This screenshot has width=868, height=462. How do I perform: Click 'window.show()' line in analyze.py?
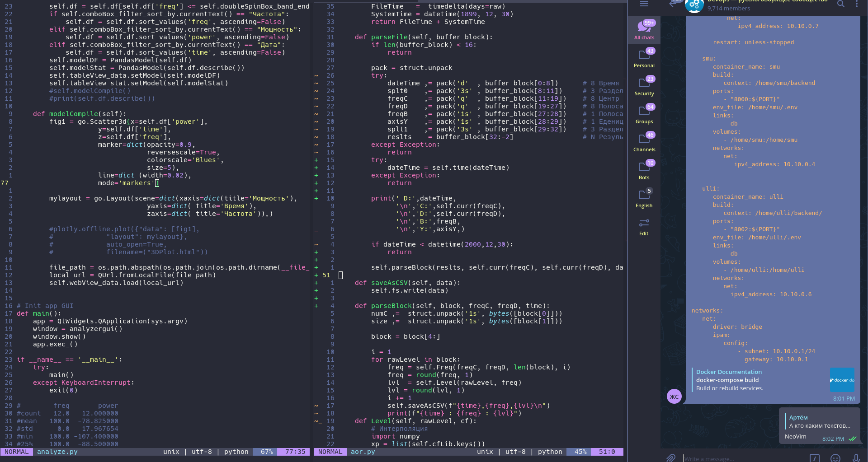point(59,336)
